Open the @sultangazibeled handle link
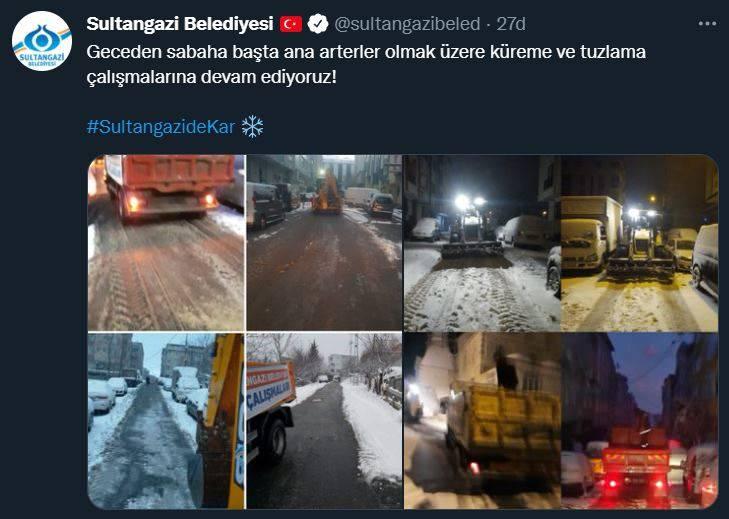Screen dimensions: 729x519 pos(407,24)
